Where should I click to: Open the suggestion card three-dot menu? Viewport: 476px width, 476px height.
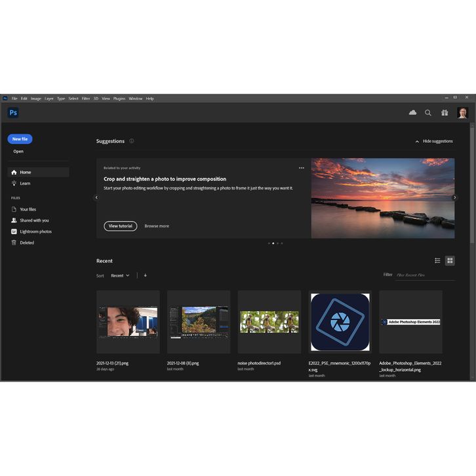tap(302, 168)
